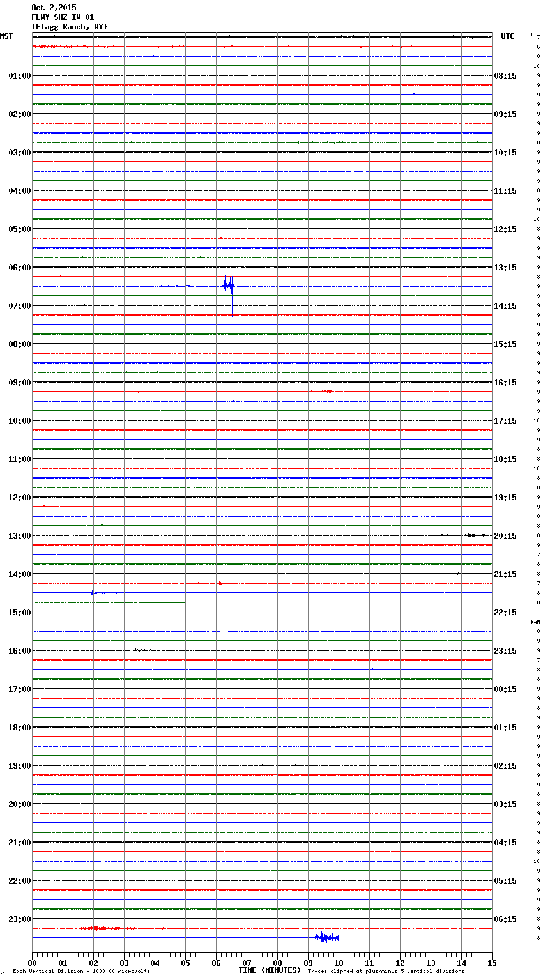Click the UTC time label '14:15'

click(505, 306)
